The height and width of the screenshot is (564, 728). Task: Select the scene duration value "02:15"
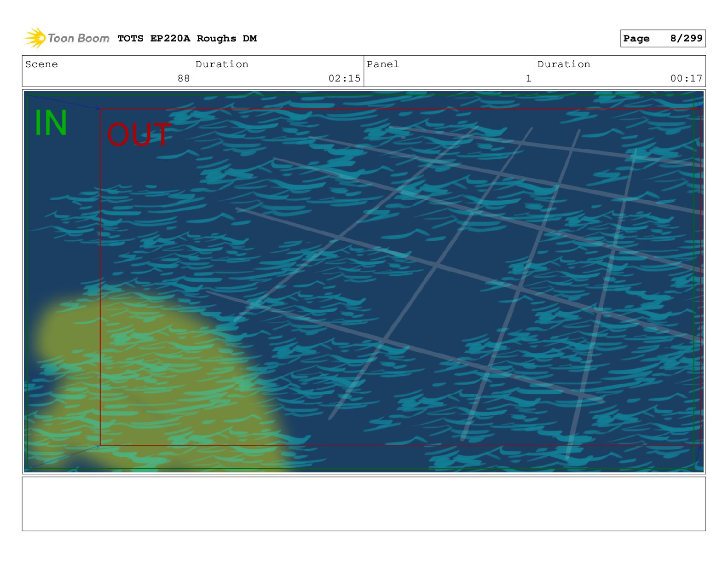(x=345, y=78)
